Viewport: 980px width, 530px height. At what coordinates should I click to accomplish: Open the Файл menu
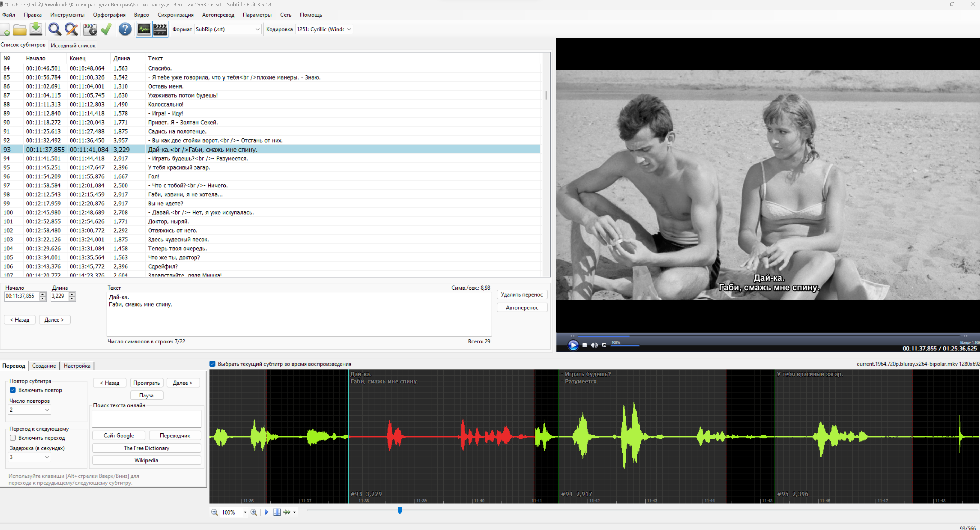point(9,15)
